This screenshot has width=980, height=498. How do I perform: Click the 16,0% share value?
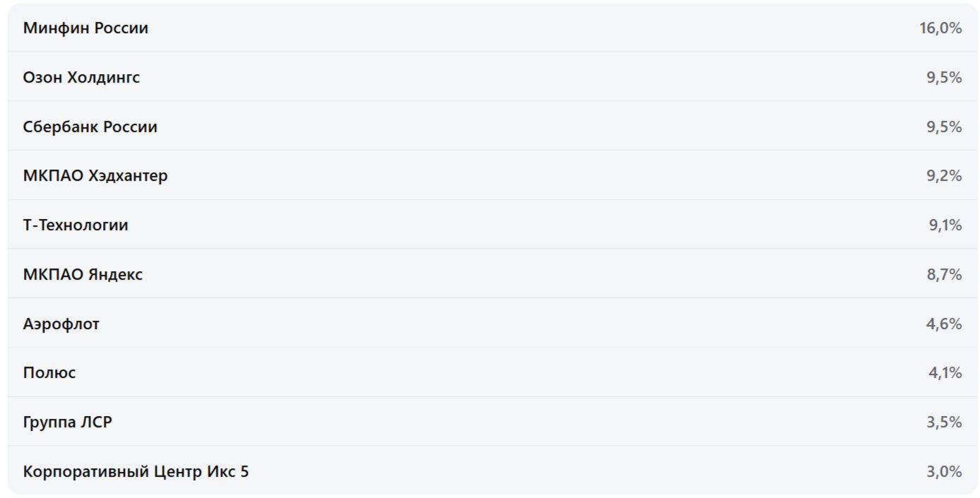[x=940, y=28]
